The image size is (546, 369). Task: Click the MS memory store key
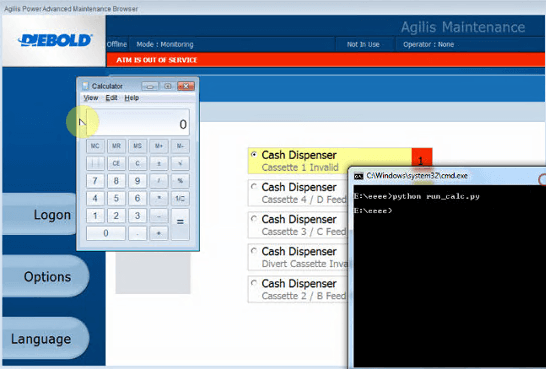(x=138, y=146)
